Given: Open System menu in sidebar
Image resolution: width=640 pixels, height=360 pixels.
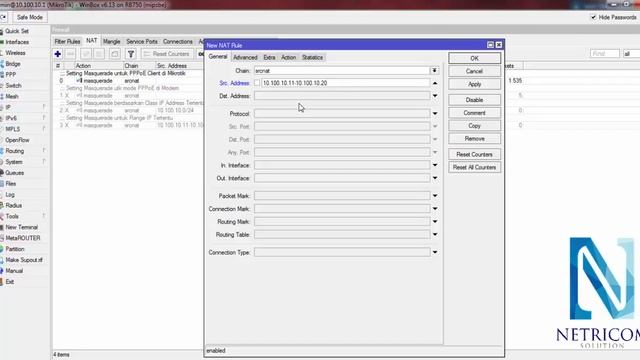Looking at the screenshot, I should 14,162.
